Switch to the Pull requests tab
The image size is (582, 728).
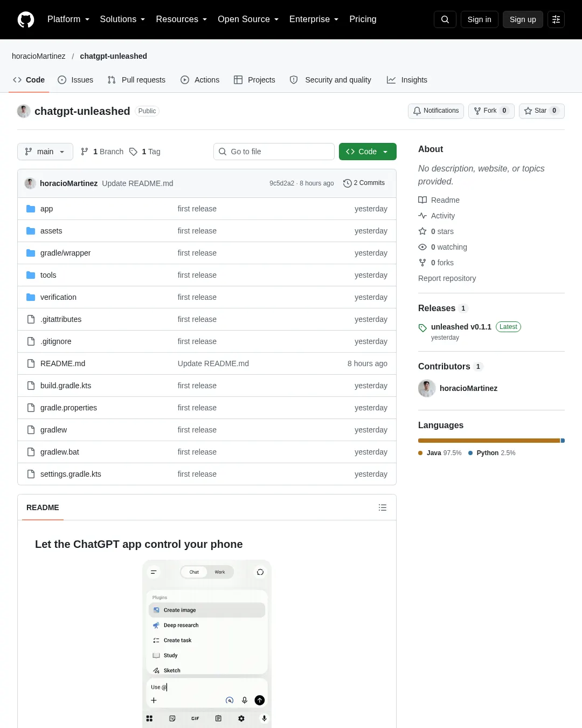pos(136,80)
